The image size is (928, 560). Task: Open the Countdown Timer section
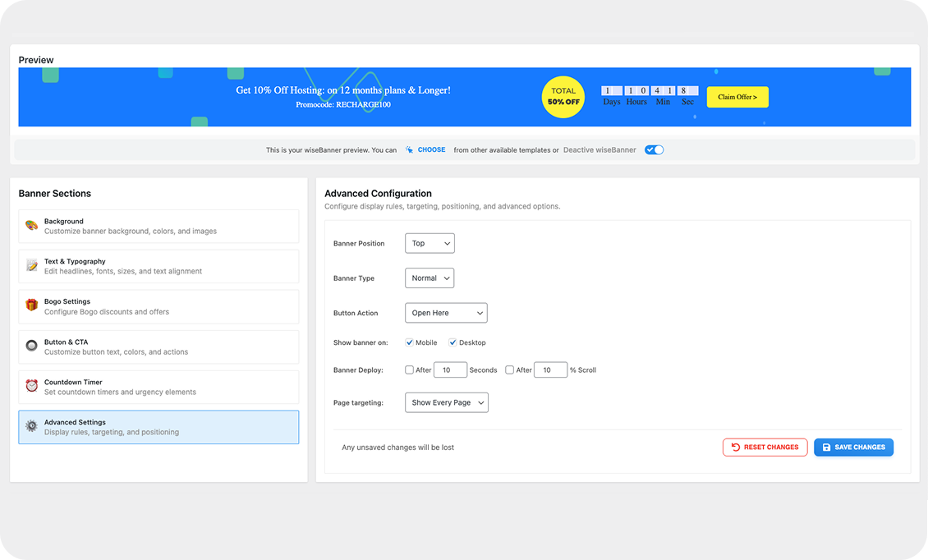158,387
